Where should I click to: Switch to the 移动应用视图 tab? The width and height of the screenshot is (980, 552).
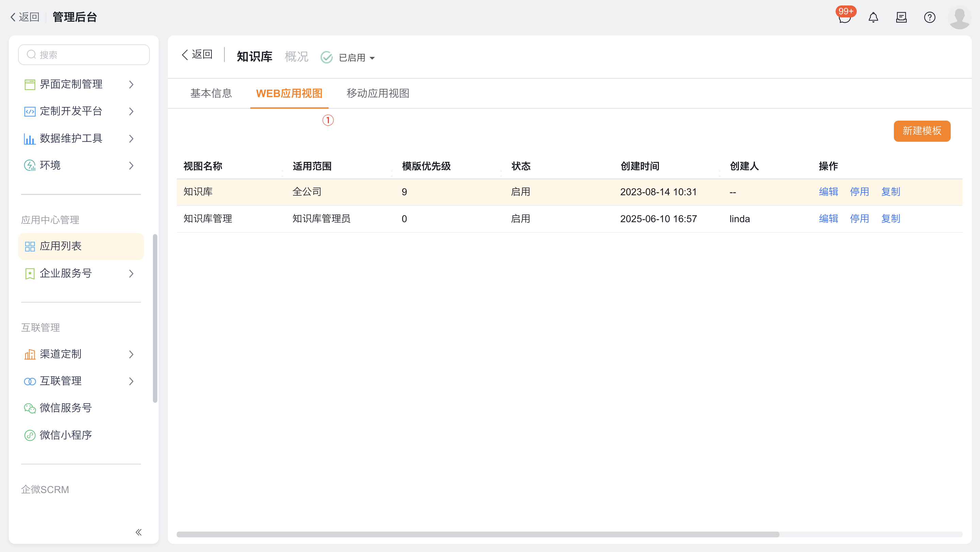tap(377, 93)
